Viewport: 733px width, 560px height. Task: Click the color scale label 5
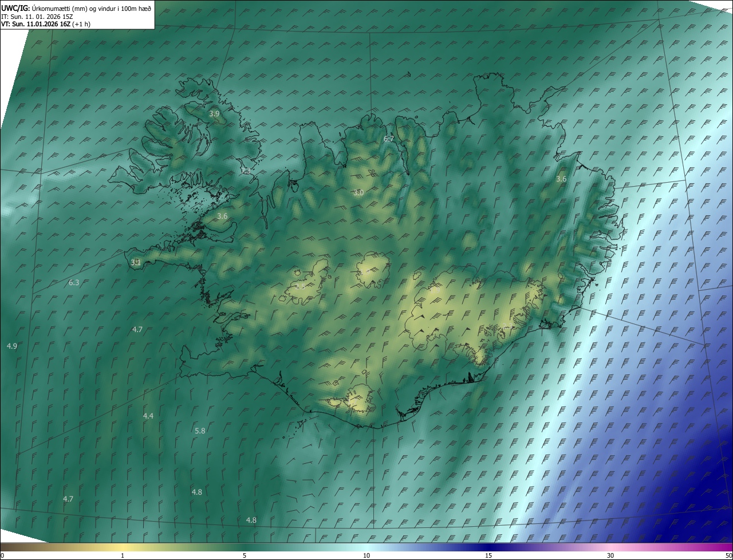(x=245, y=556)
